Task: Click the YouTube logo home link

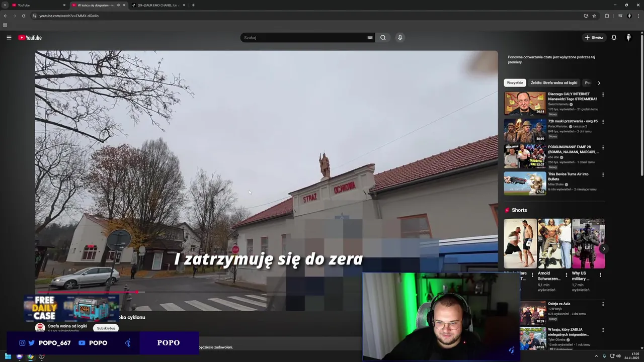Action: click(30, 38)
